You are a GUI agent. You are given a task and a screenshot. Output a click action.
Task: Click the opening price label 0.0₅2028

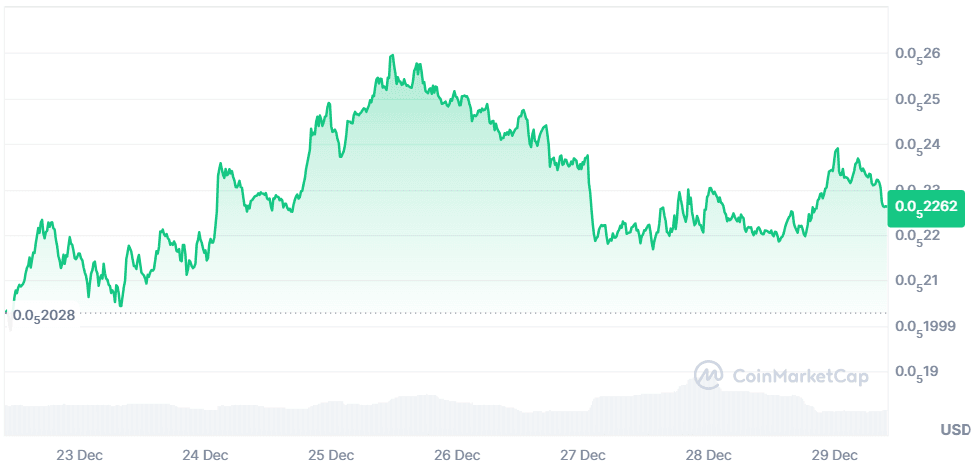tap(44, 315)
